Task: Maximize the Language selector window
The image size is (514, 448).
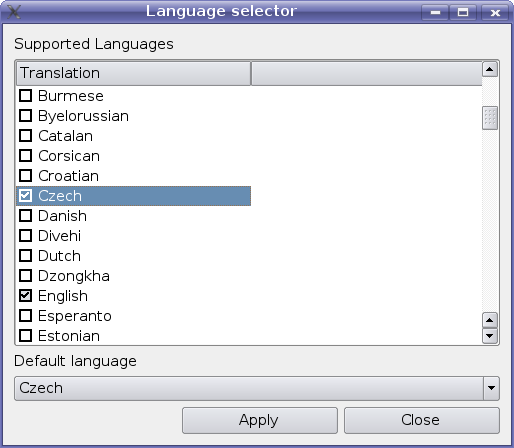Action: 463,13
